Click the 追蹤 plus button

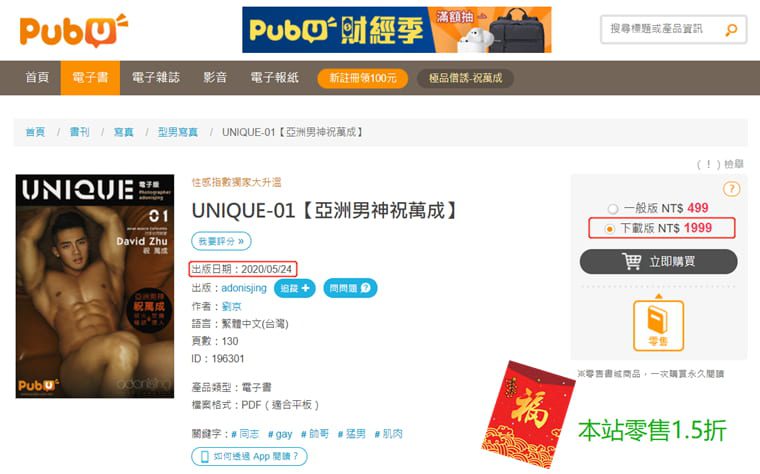(295, 288)
